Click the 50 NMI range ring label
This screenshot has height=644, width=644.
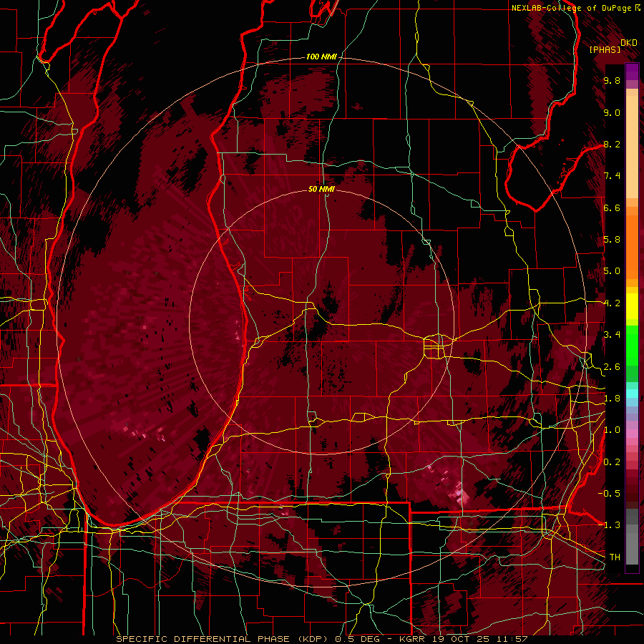[x=321, y=189]
